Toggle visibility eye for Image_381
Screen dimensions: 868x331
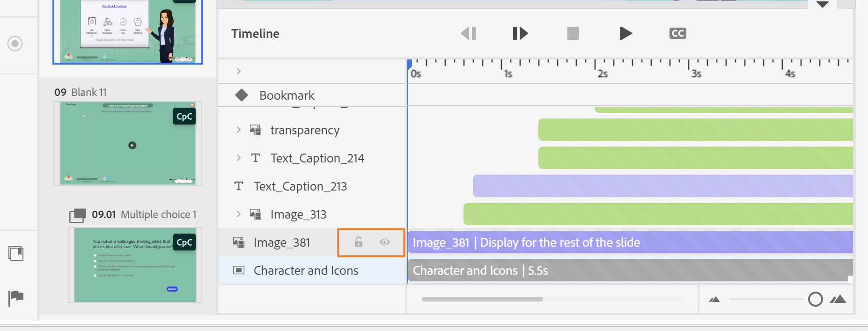point(385,242)
